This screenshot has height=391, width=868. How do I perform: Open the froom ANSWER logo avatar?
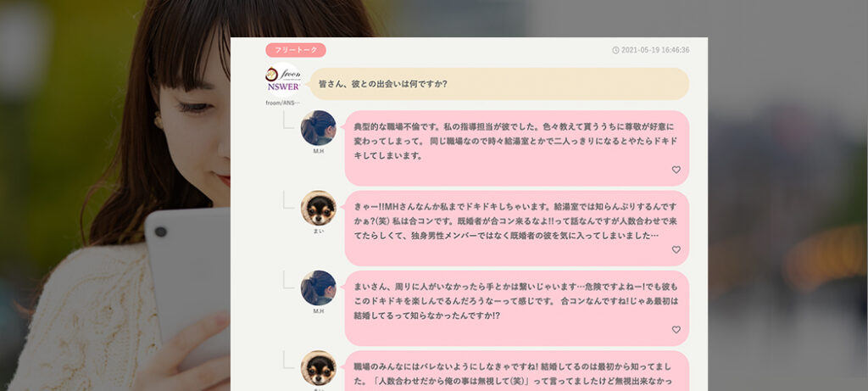(283, 81)
